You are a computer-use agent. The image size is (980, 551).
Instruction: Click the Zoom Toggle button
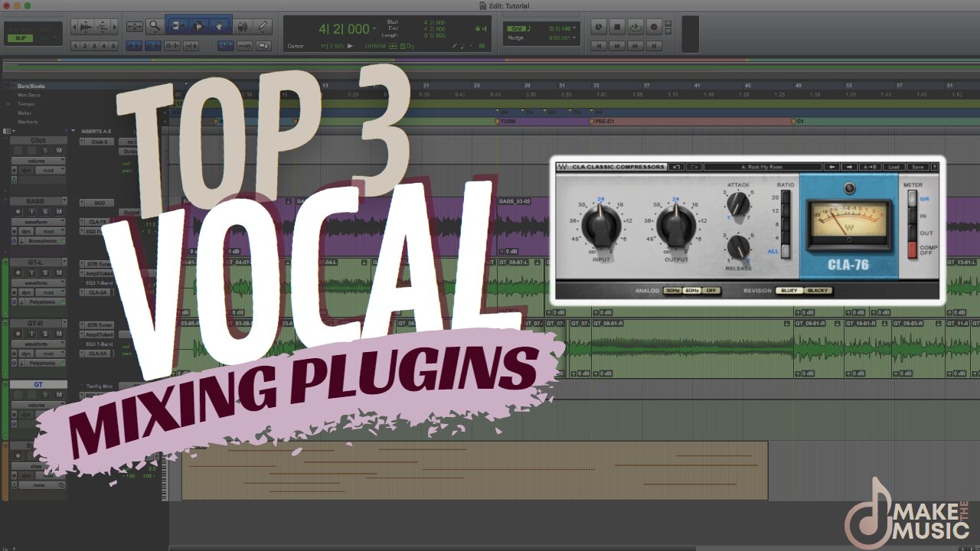134,26
